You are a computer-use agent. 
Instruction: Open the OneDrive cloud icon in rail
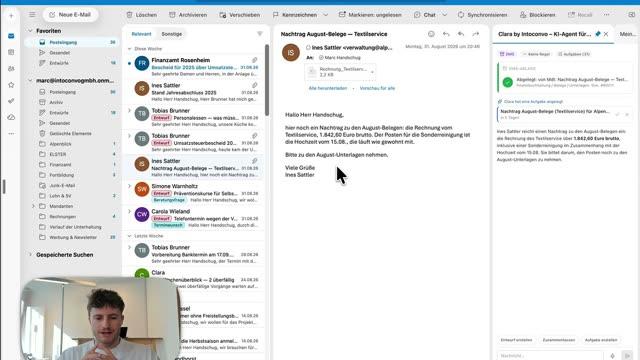tap(11, 117)
